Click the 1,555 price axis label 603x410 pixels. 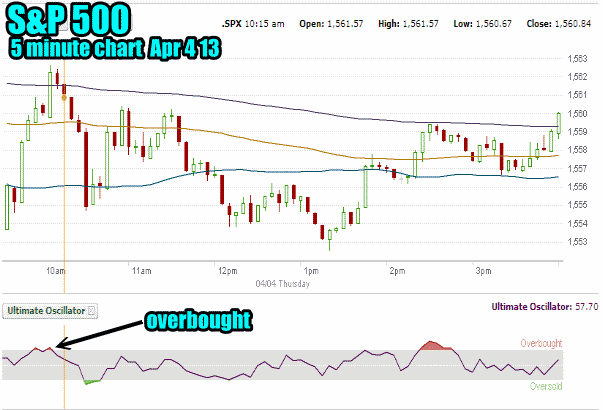pos(578,205)
